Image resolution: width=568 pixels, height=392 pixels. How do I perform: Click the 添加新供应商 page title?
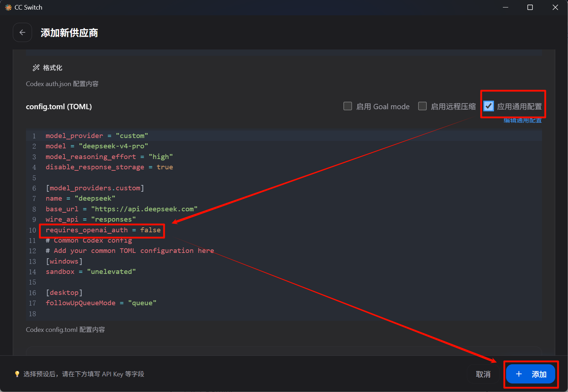69,33
